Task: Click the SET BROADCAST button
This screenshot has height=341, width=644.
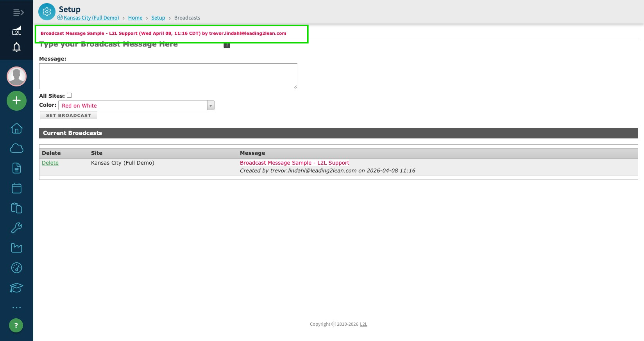Action: tap(68, 115)
